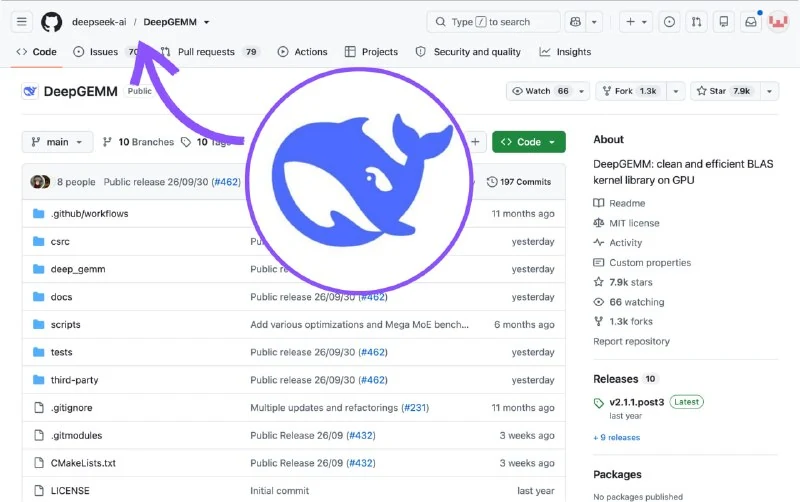
Task: View the 1.3k forks link
Action: (x=623, y=321)
